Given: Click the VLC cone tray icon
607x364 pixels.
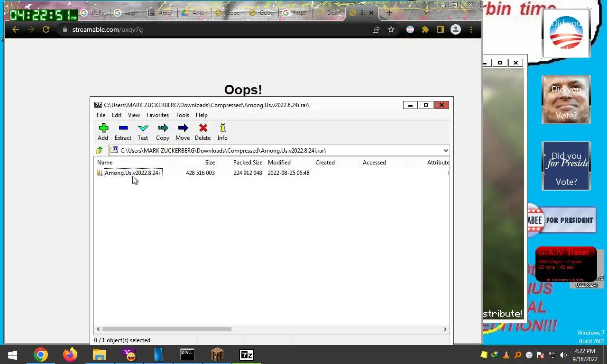Looking at the screenshot, I should click(x=506, y=355).
